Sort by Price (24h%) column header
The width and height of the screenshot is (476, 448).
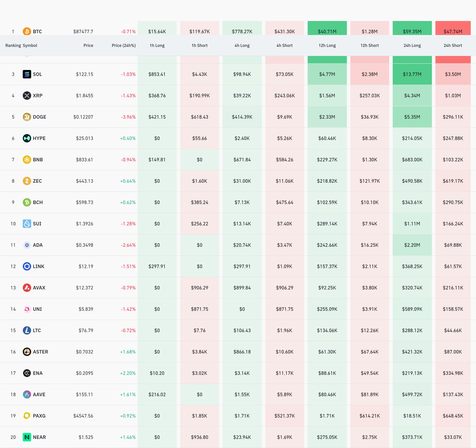coord(124,45)
